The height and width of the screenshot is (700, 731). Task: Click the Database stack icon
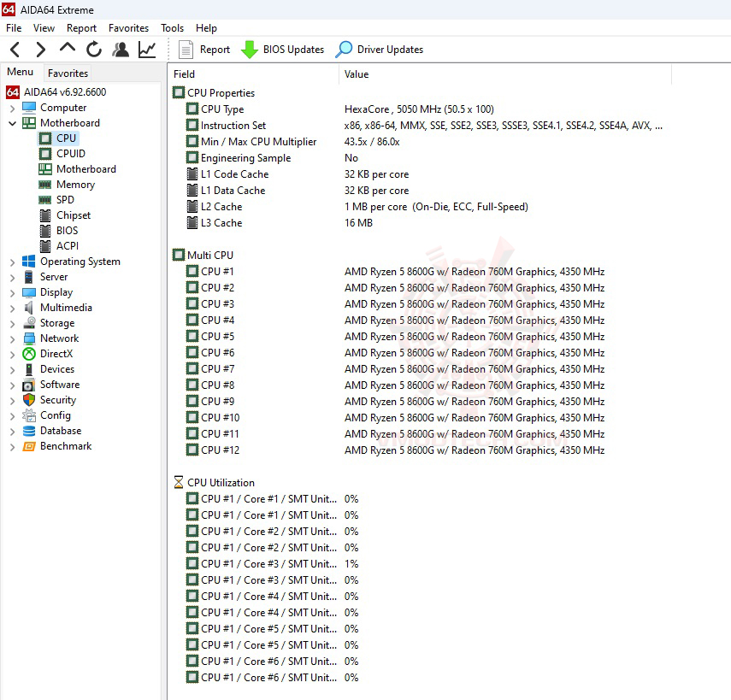[29, 431]
